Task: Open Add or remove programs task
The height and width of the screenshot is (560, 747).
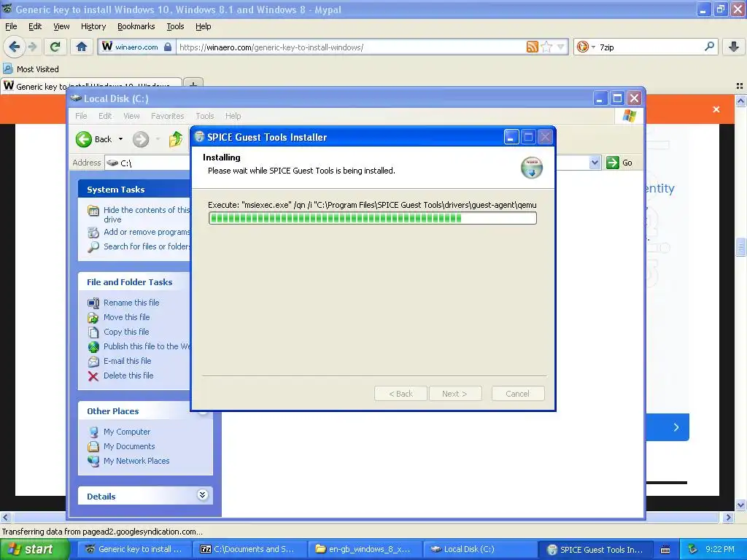Action: (x=147, y=232)
